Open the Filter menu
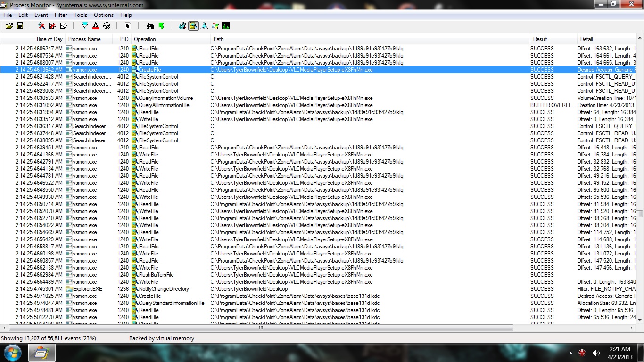644x362 pixels. [x=61, y=15]
